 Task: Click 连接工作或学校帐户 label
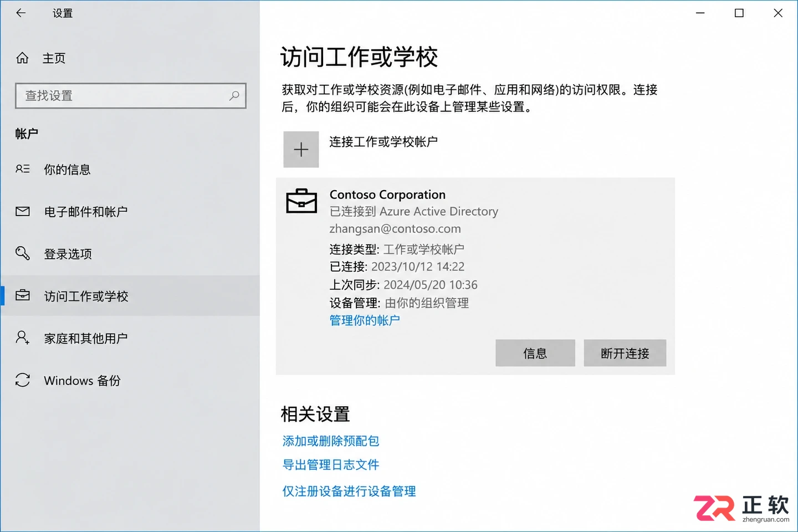click(383, 142)
